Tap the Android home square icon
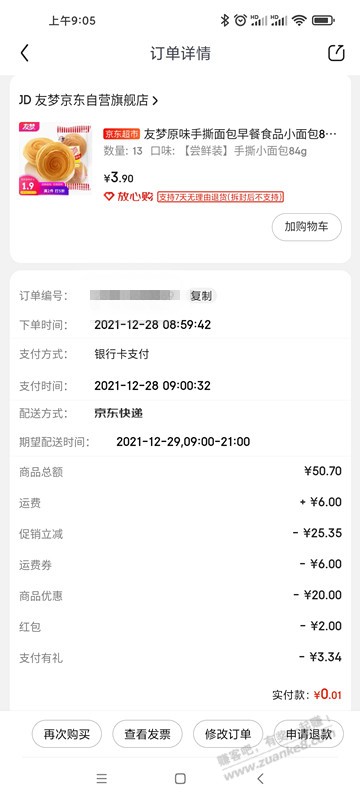The image size is (360, 800). tap(180, 779)
